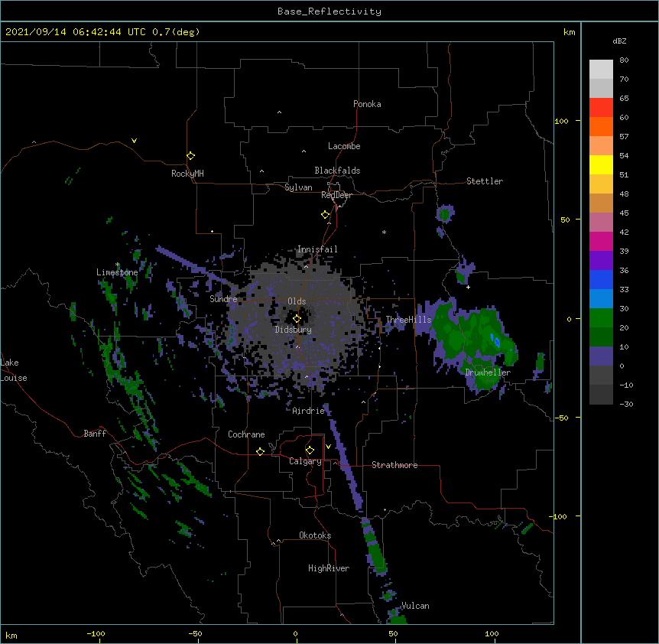Select the Sylvan label

[298, 187]
